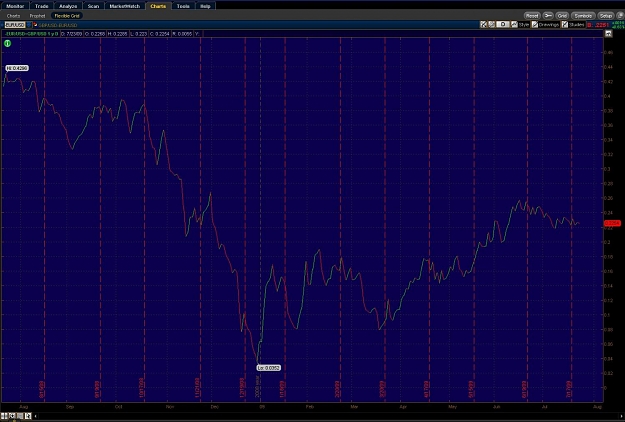Click the red icon before GBP/USD-EUR/USD
625x422 pixels.
click(35, 25)
